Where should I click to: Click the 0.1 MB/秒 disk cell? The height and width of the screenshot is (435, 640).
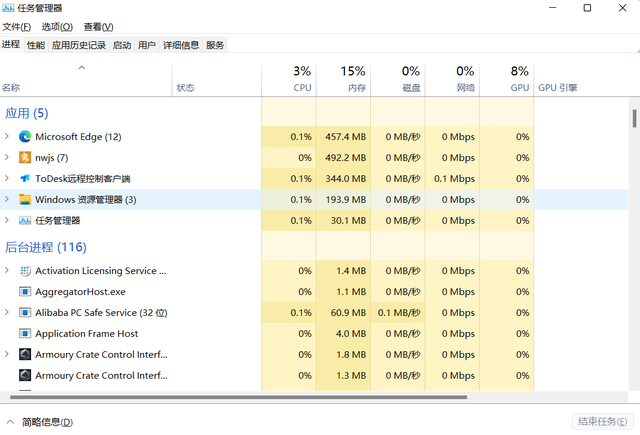[399, 313]
